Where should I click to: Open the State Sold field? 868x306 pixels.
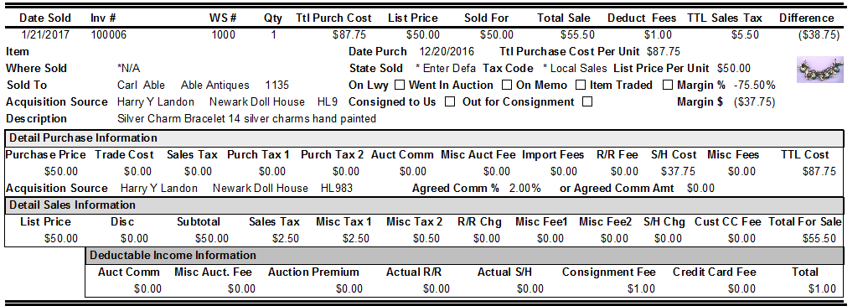446,69
